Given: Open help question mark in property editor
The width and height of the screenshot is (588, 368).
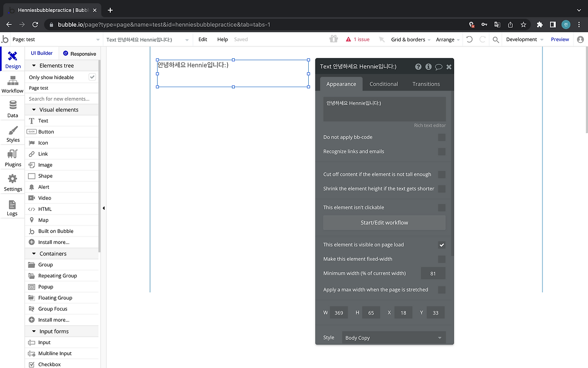Looking at the screenshot, I should (418, 67).
